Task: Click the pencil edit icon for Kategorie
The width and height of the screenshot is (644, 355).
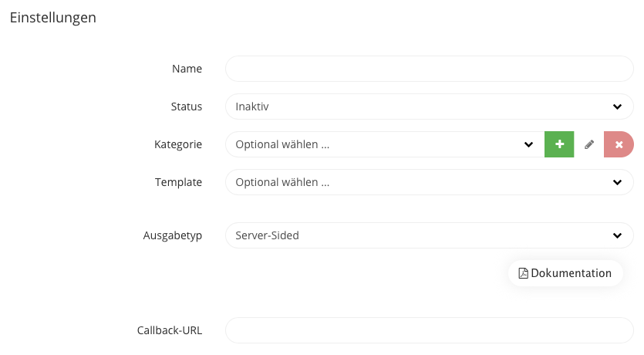Action: pos(589,144)
